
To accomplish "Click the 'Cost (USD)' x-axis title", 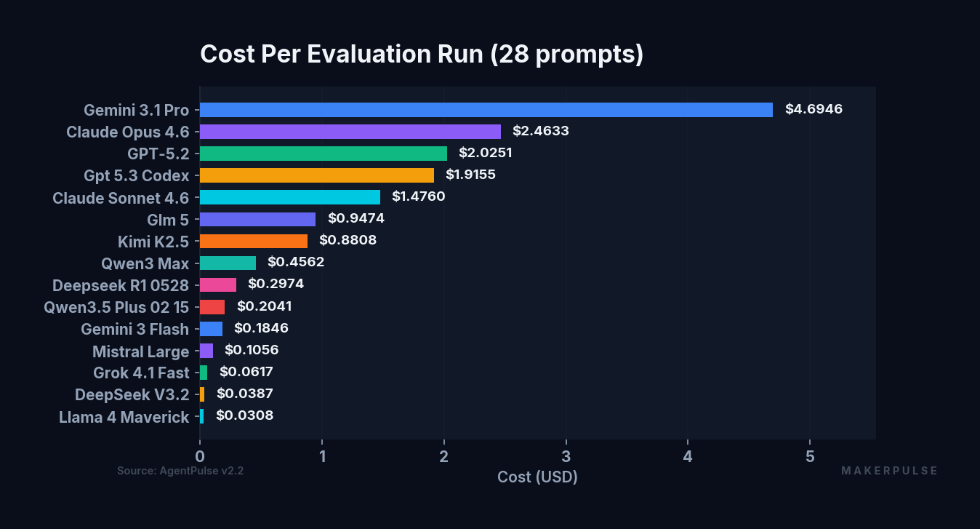I will [537, 477].
